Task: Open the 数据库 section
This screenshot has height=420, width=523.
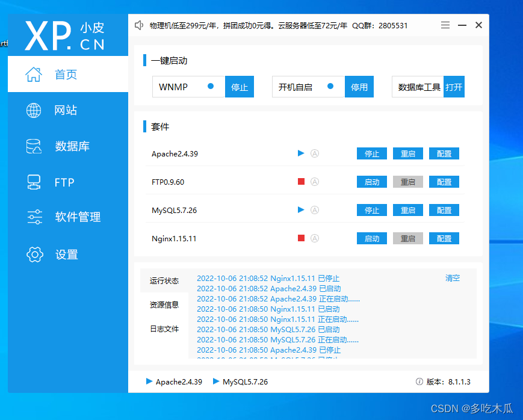Action: click(68, 146)
